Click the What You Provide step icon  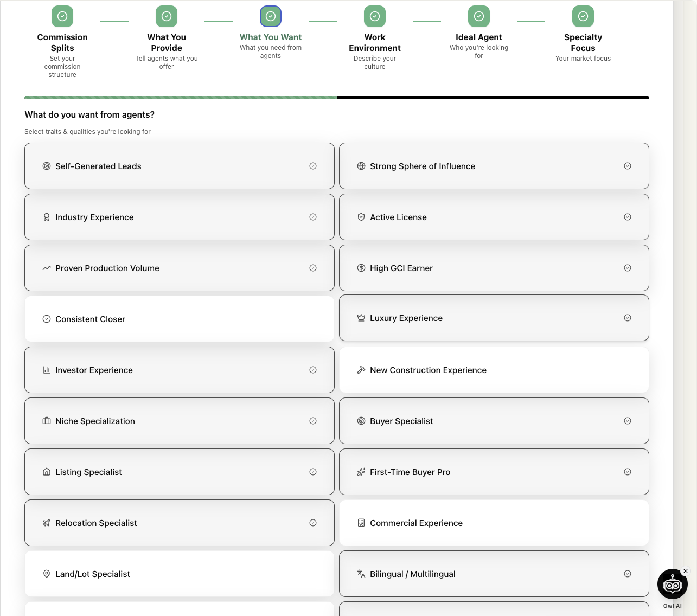coord(167,16)
